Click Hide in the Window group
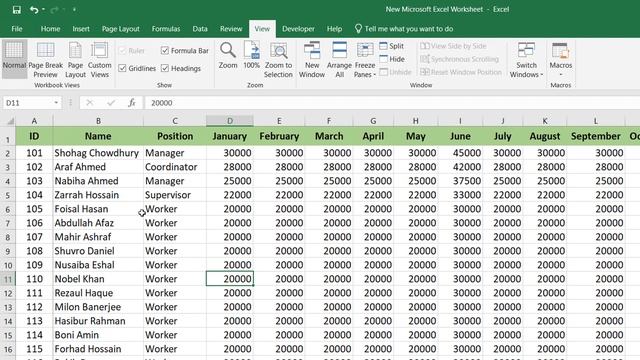 click(392, 59)
